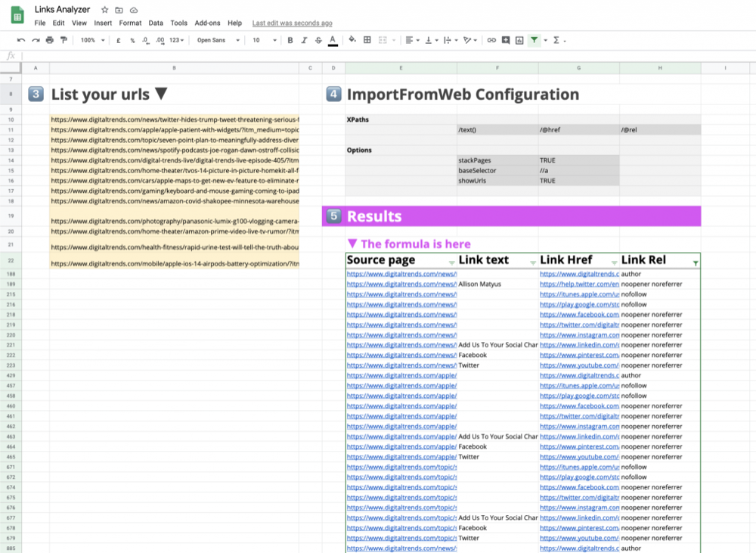Open the Insert menu

103,23
